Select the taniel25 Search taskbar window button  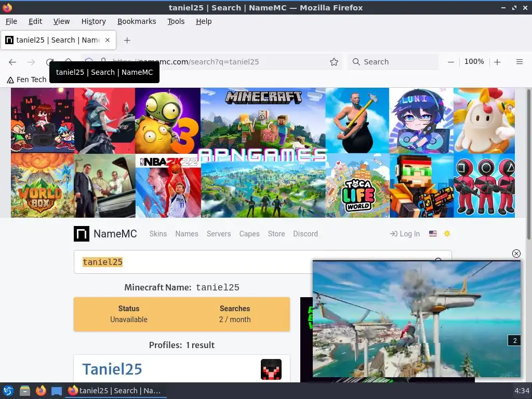point(116,391)
